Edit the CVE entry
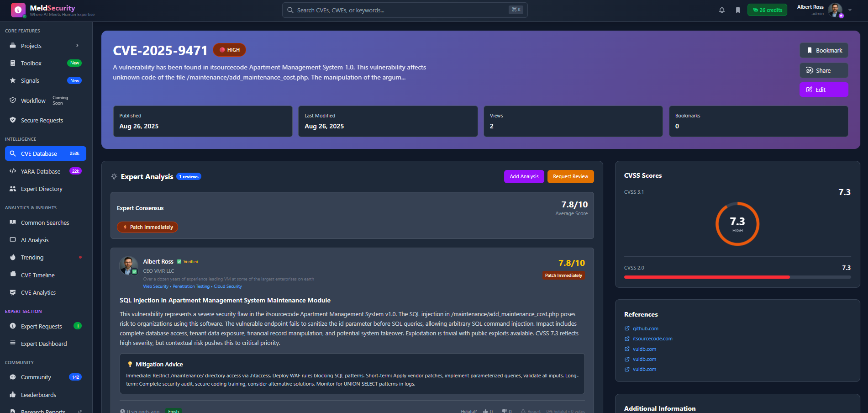 [x=824, y=90]
